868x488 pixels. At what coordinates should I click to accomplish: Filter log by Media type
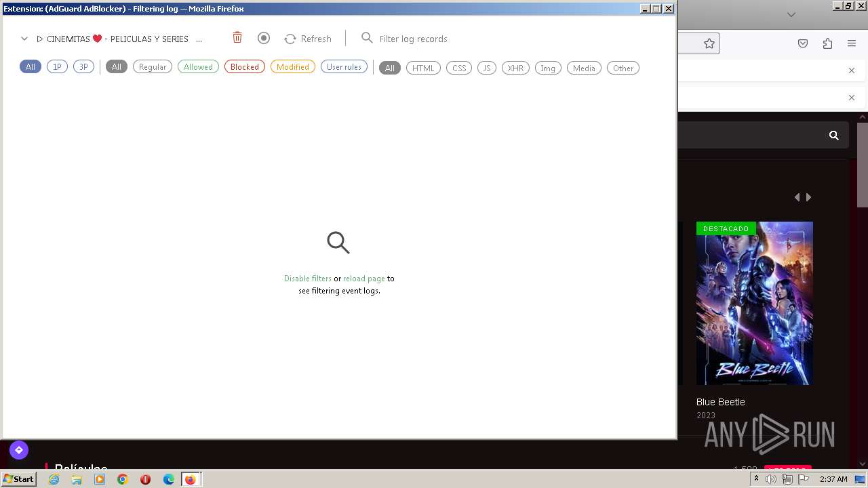click(584, 68)
